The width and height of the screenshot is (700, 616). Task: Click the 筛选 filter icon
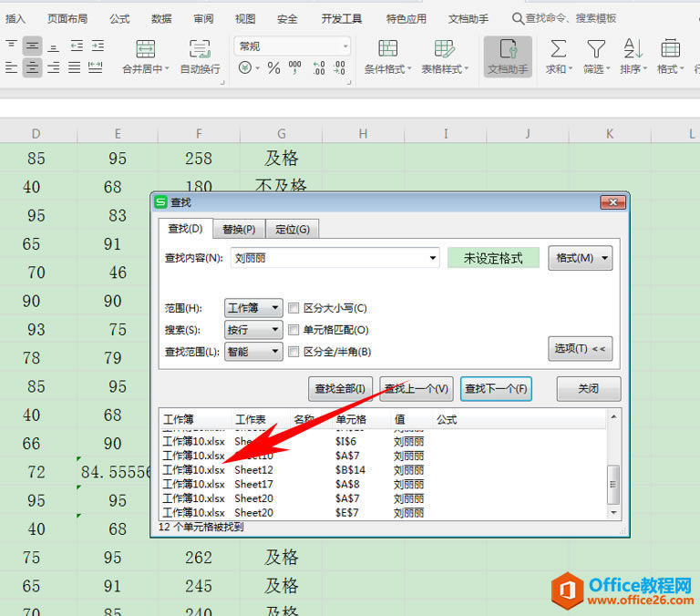pos(596,48)
